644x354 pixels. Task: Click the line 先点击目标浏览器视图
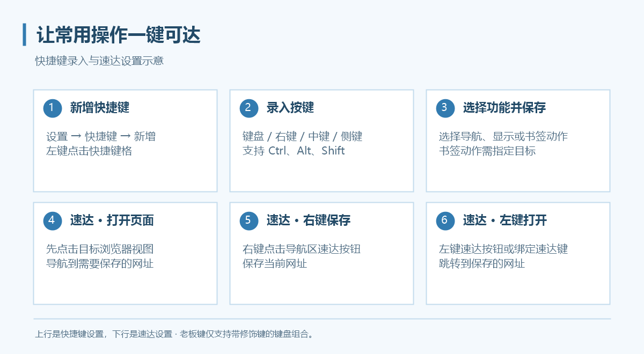click(x=100, y=249)
